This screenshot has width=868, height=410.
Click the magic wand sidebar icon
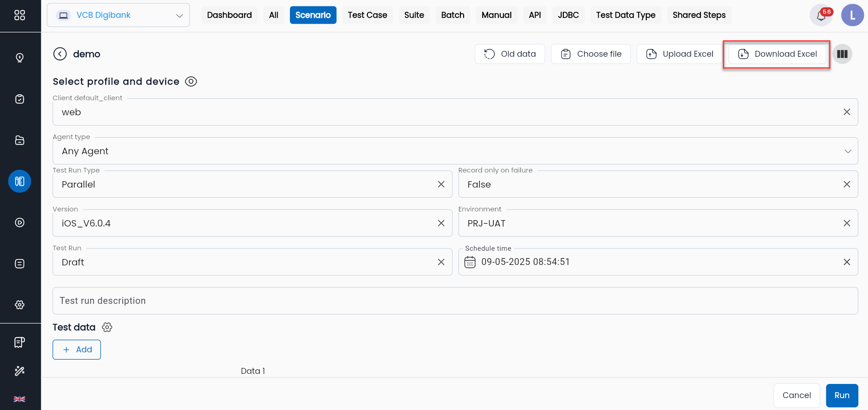[20, 371]
